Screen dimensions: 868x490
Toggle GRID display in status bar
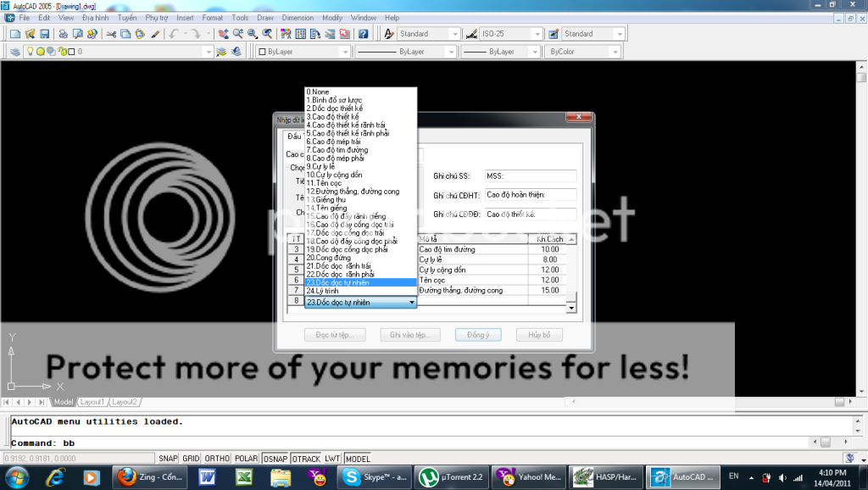(191, 459)
